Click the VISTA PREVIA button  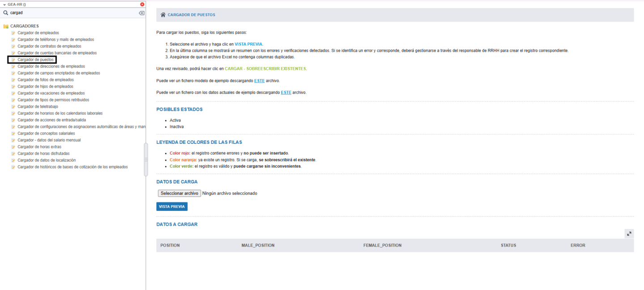pos(172,206)
